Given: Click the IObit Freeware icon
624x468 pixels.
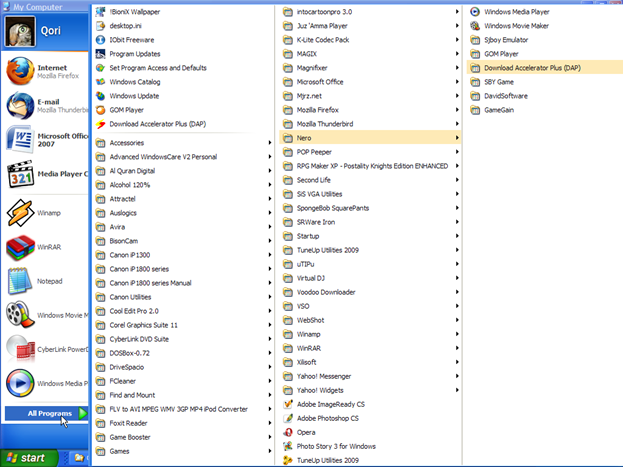Looking at the screenshot, I should [x=101, y=40].
